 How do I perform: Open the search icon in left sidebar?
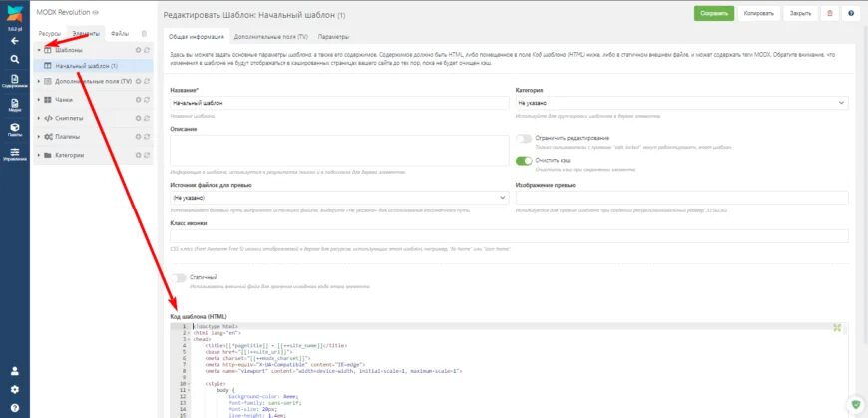coord(14,59)
